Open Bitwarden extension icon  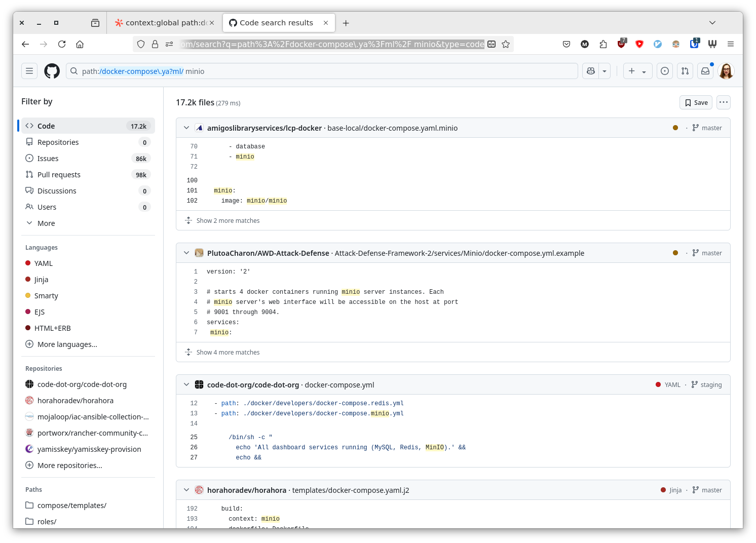pos(694,44)
